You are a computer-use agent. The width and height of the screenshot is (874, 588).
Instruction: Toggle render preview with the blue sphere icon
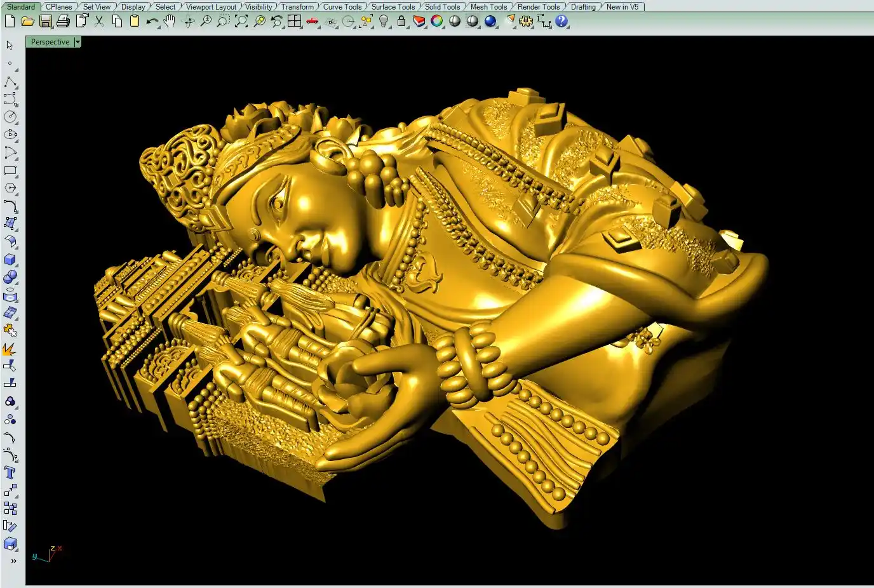(x=490, y=21)
